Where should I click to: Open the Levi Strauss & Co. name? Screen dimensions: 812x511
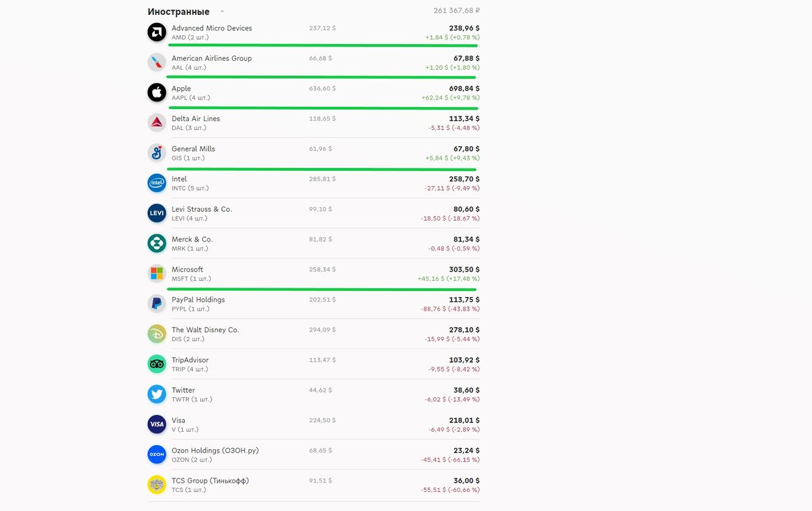tap(202, 209)
